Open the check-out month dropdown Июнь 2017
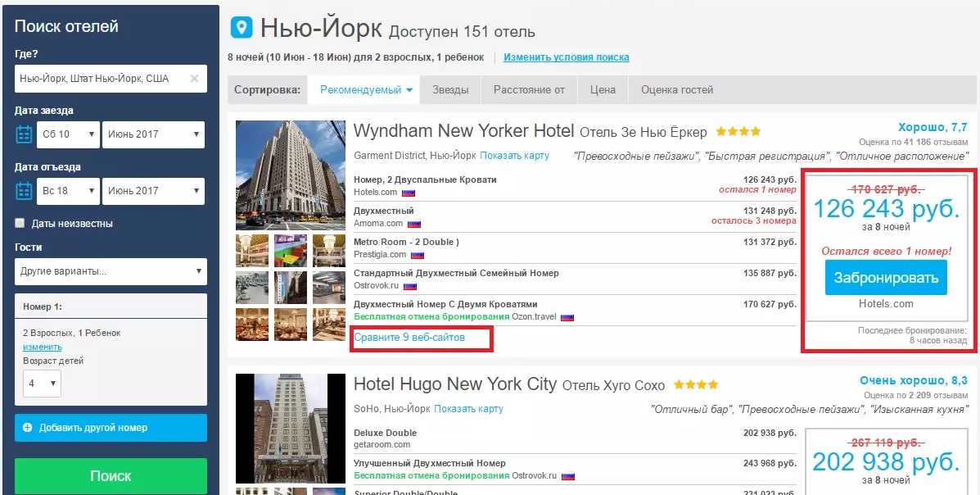This screenshot has width=980, height=495. click(154, 191)
